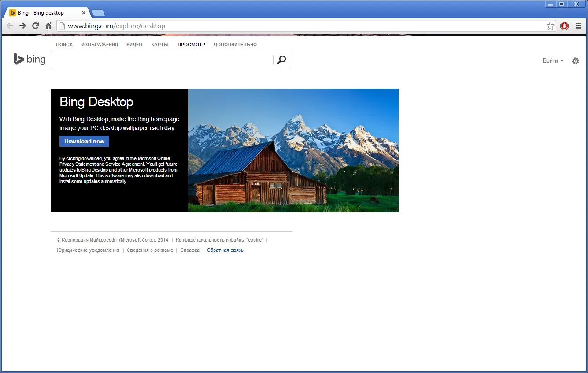Open Bing settings gear icon
This screenshot has width=588, height=373.
(576, 61)
